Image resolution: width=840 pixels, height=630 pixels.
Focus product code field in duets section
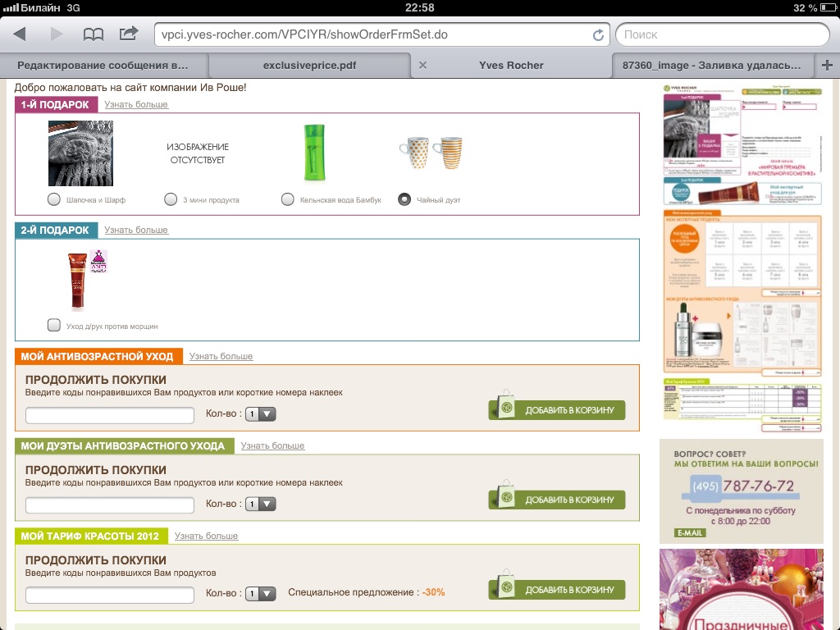[x=110, y=504]
